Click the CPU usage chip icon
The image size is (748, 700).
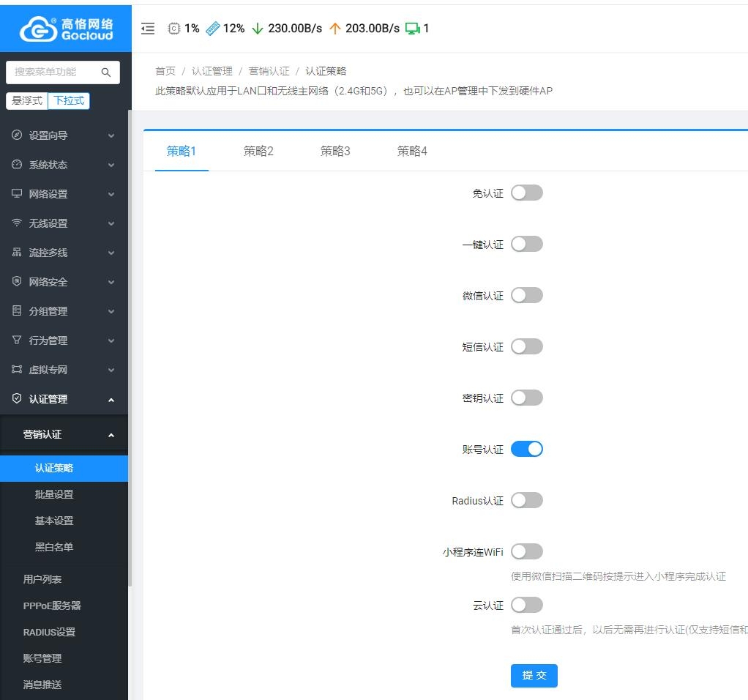[174, 29]
